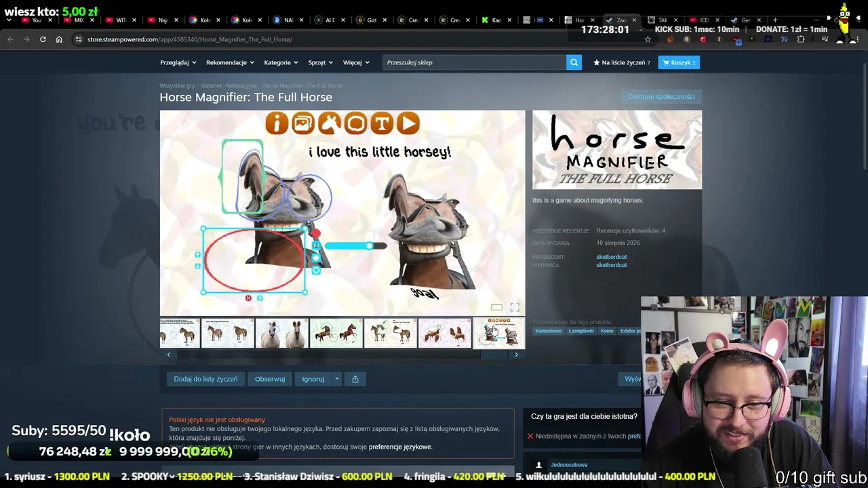Click the Horse Magnifier header capsule image
868x488 pixels.
[617, 150]
